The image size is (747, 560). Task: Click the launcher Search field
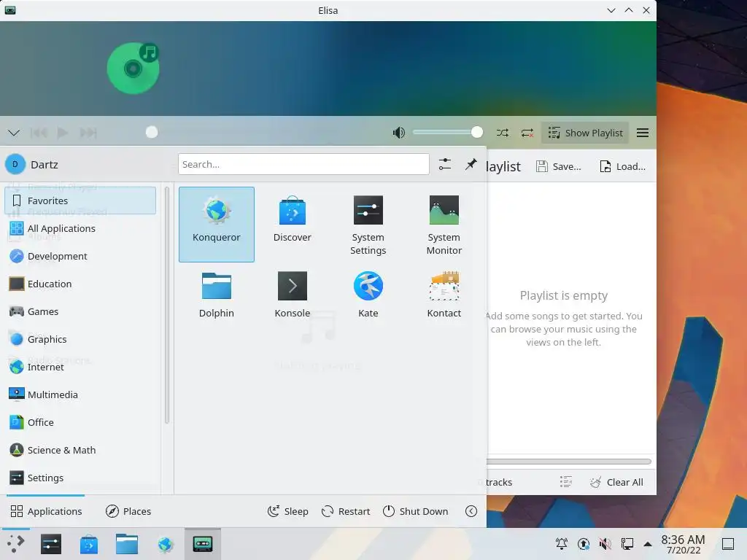coord(303,164)
